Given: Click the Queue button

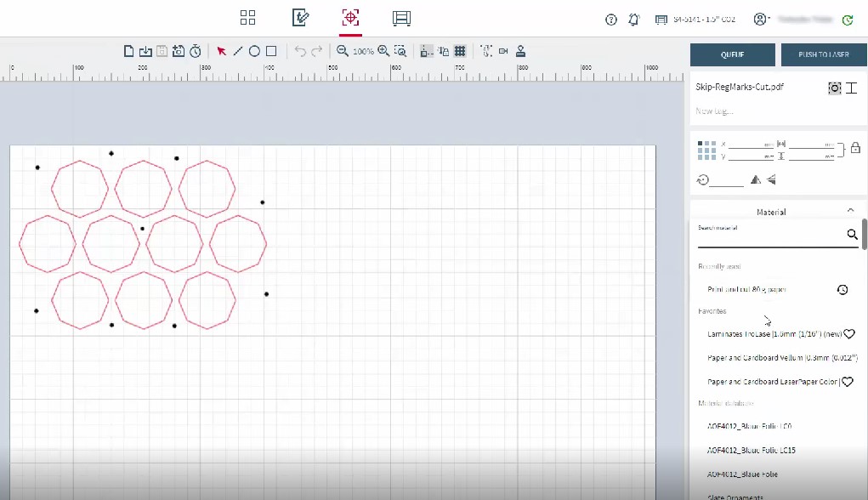Looking at the screenshot, I should tap(732, 54).
